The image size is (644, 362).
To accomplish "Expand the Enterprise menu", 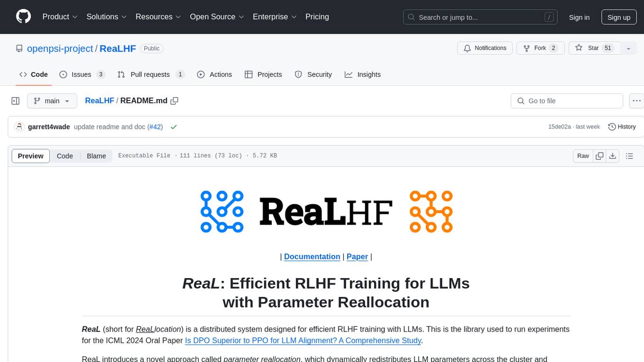I will [x=275, y=17].
